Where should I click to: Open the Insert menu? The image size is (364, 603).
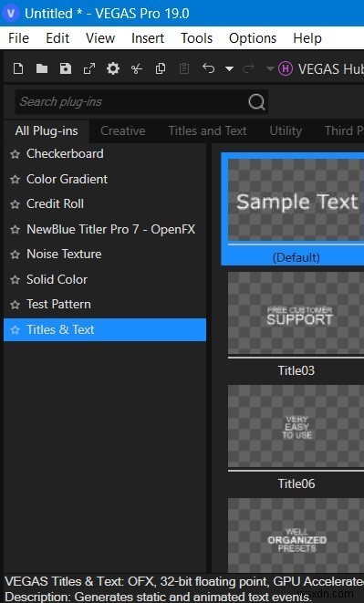tap(148, 38)
